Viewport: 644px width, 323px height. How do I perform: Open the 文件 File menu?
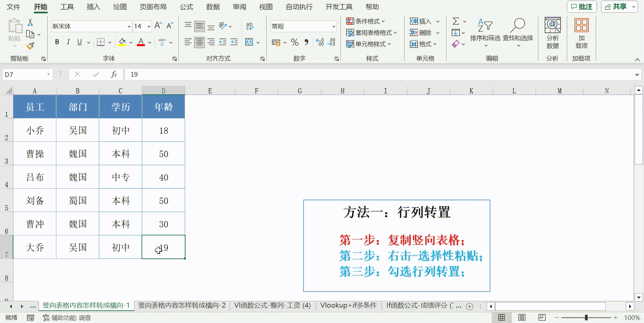pos(13,7)
